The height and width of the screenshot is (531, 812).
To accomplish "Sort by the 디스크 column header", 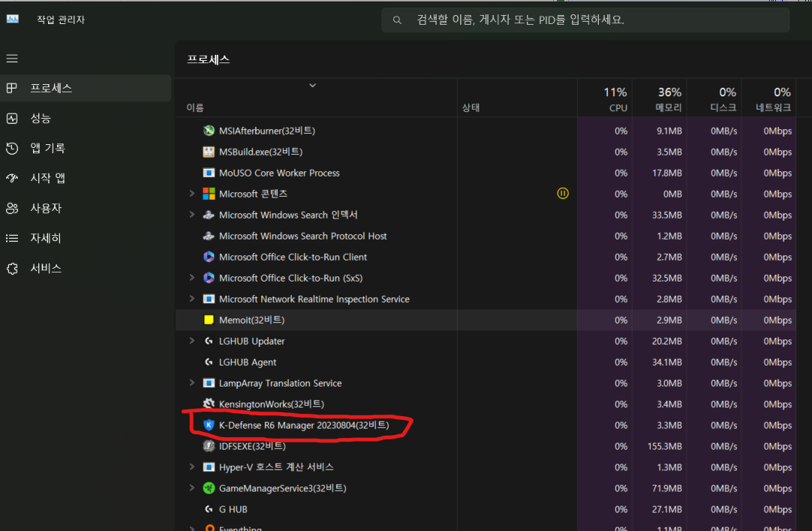I will pos(714,98).
